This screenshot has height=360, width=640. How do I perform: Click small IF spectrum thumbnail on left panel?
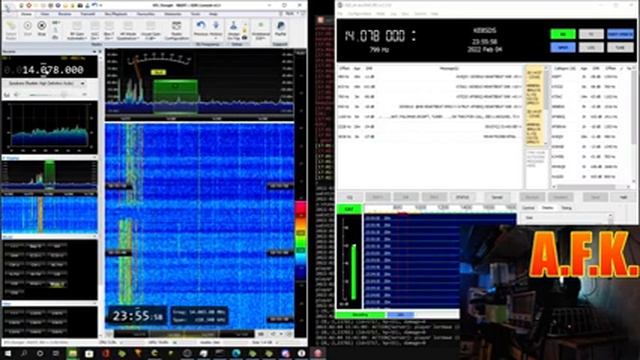click(49, 175)
